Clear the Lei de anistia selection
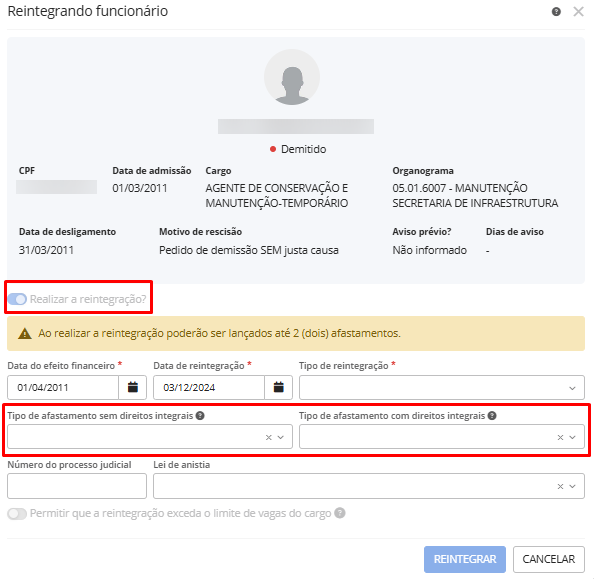594x579 pixels. click(561, 486)
